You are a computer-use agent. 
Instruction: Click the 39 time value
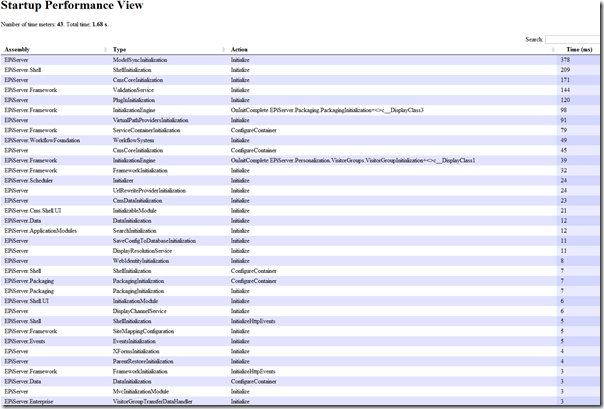pos(564,160)
